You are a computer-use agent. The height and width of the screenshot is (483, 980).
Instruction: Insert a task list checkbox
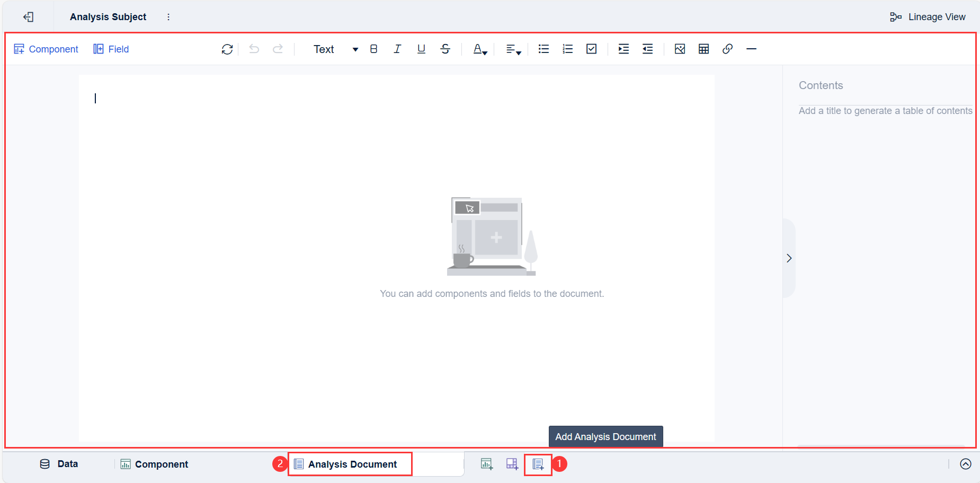[x=592, y=49]
